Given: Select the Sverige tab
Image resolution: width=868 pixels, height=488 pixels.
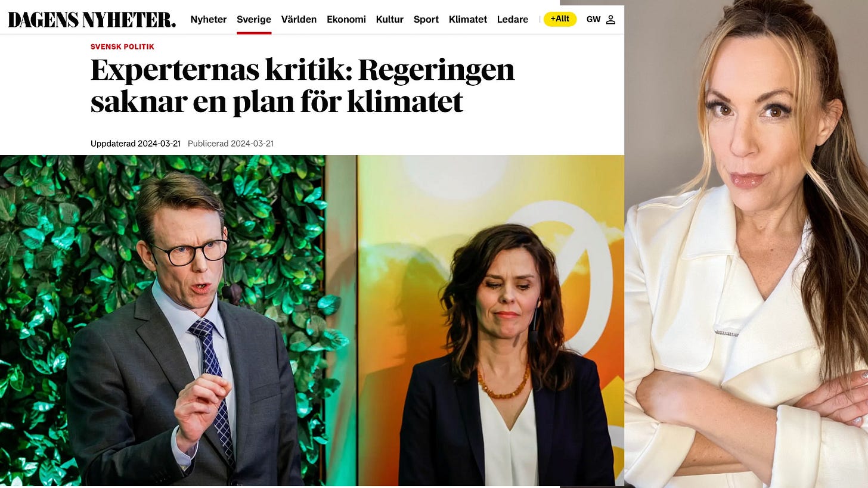Looking at the screenshot, I should point(254,20).
